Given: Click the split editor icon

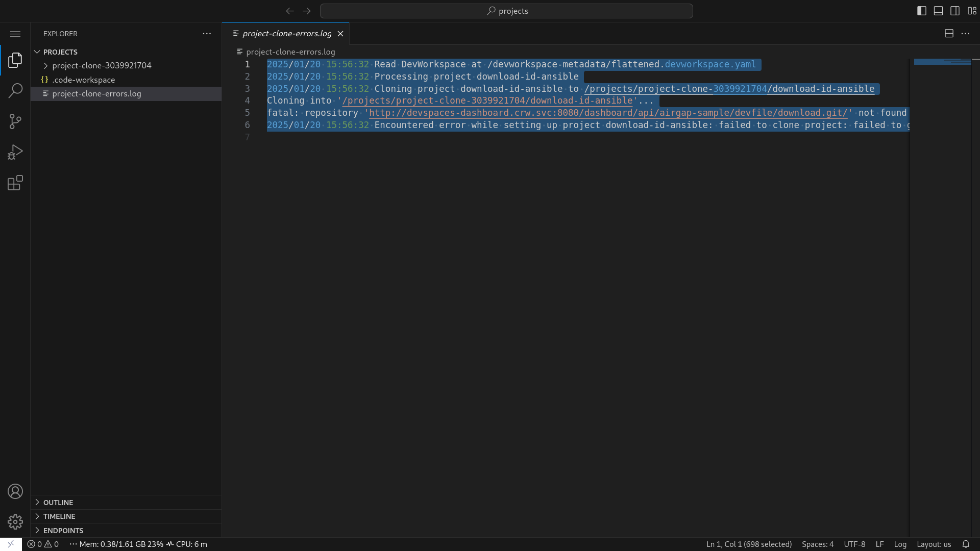Looking at the screenshot, I should click(949, 34).
